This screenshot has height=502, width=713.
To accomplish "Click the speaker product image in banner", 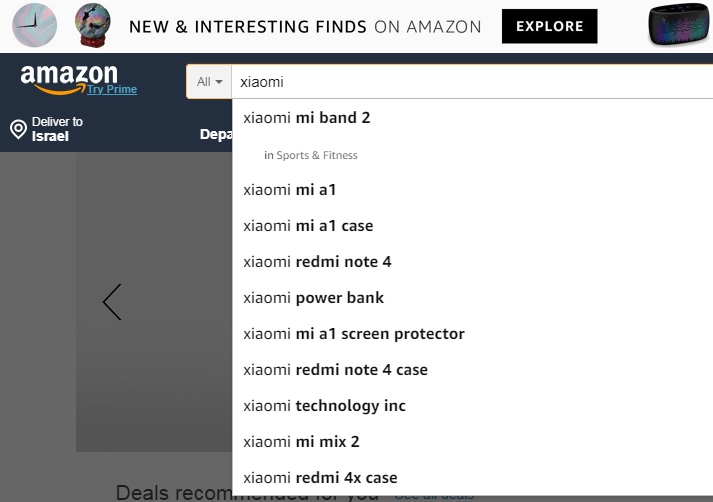I will 679,26.
